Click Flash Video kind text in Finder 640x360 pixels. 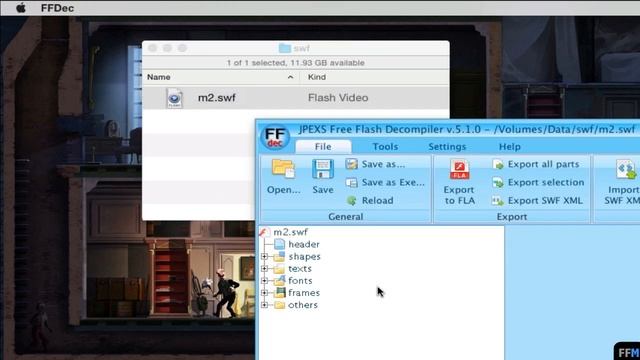pos(338,98)
